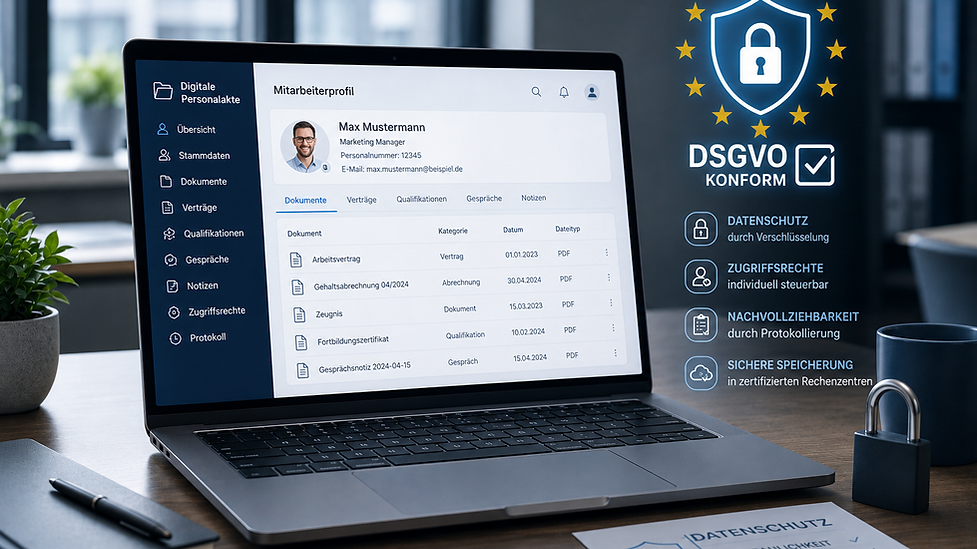Click the small badge on profile photo

pyautogui.click(x=325, y=168)
